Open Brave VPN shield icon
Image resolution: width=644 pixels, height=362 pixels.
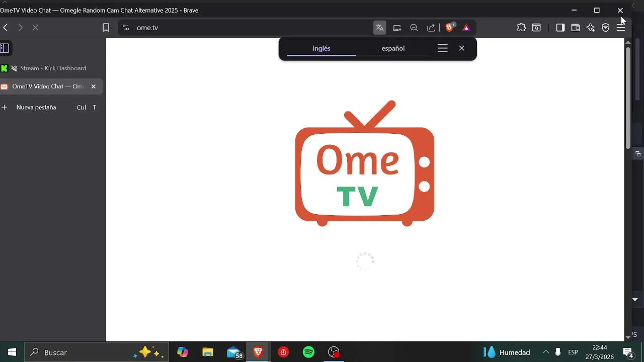pos(606,28)
